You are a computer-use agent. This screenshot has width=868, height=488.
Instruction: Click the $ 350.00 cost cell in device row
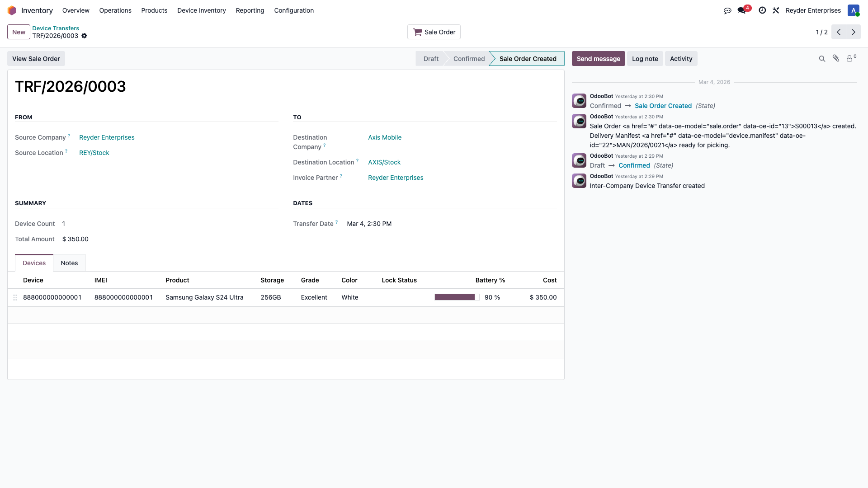[x=543, y=297]
